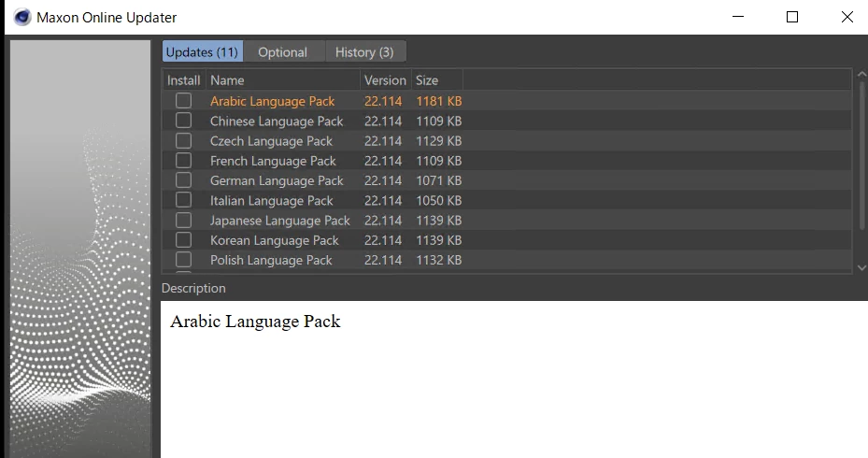Select the German Language Pack entry

[277, 181]
